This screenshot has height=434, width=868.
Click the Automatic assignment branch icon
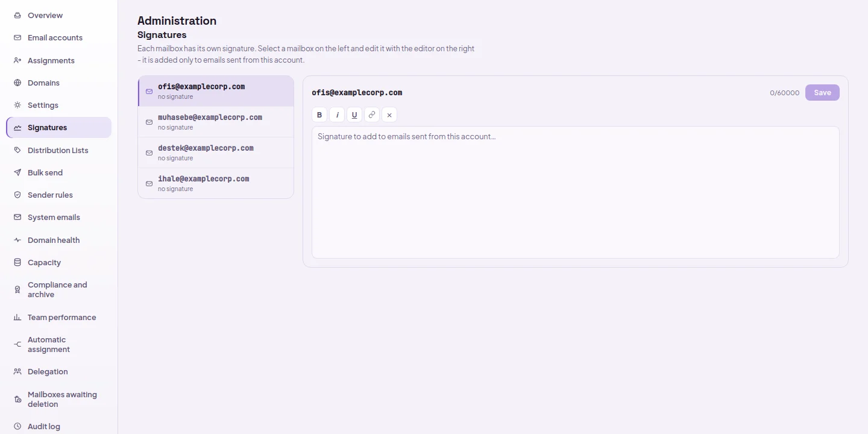pos(17,344)
